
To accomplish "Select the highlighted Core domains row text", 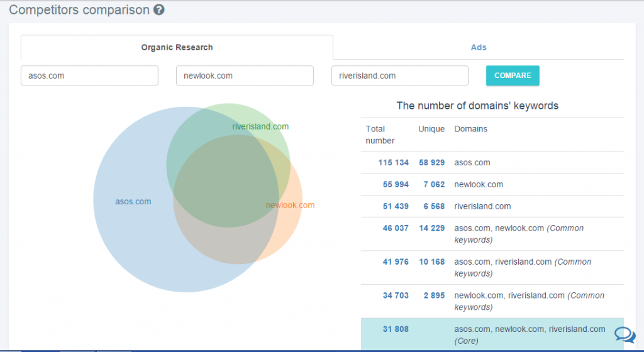I will (530, 335).
